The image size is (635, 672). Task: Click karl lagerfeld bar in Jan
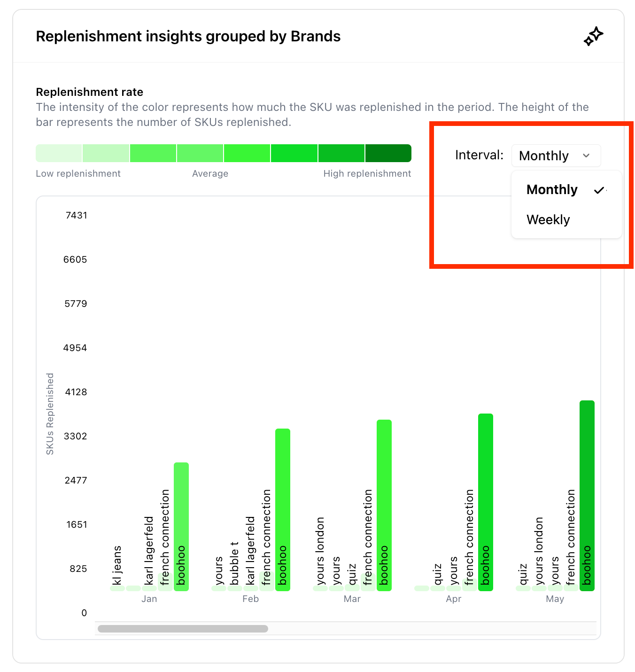pos(149,588)
